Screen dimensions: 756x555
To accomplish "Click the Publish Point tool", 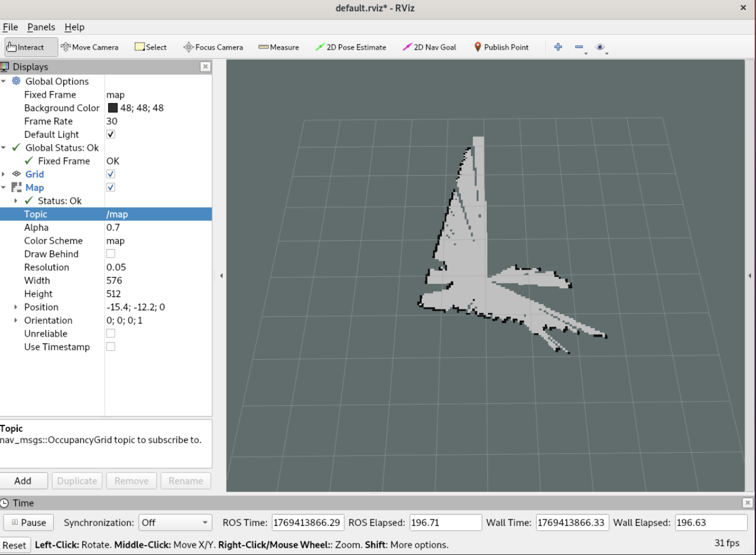I will 502,47.
